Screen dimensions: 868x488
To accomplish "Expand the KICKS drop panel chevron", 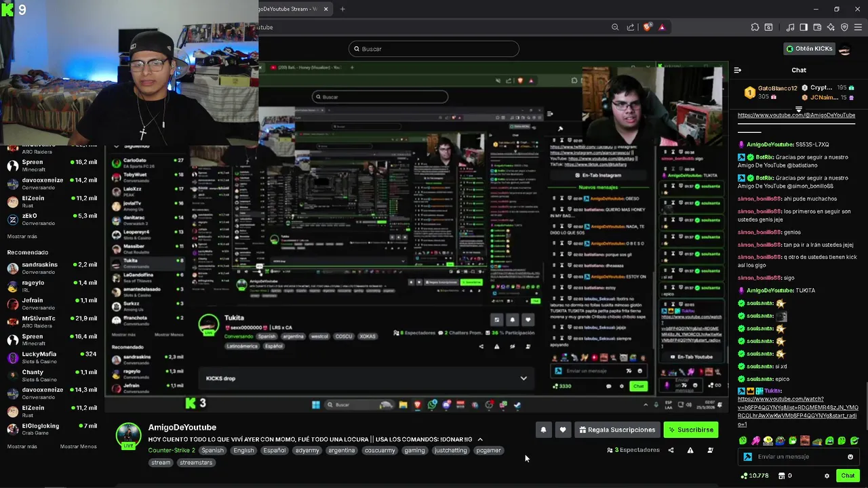I will (x=524, y=378).
